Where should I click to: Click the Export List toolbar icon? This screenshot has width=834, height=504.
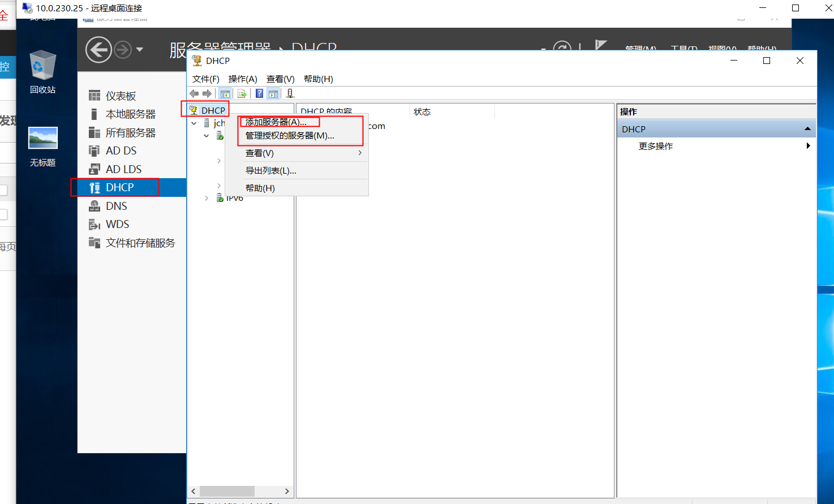pyautogui.click(x=242, y=93)
